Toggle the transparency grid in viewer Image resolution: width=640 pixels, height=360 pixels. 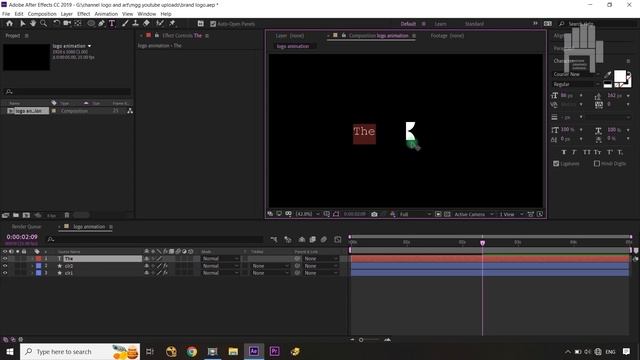447,214
